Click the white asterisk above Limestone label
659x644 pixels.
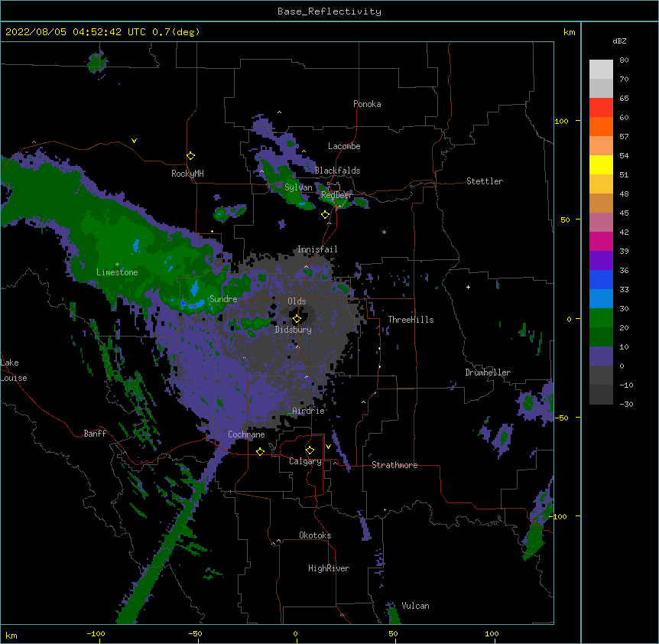(x=117, y=265)
